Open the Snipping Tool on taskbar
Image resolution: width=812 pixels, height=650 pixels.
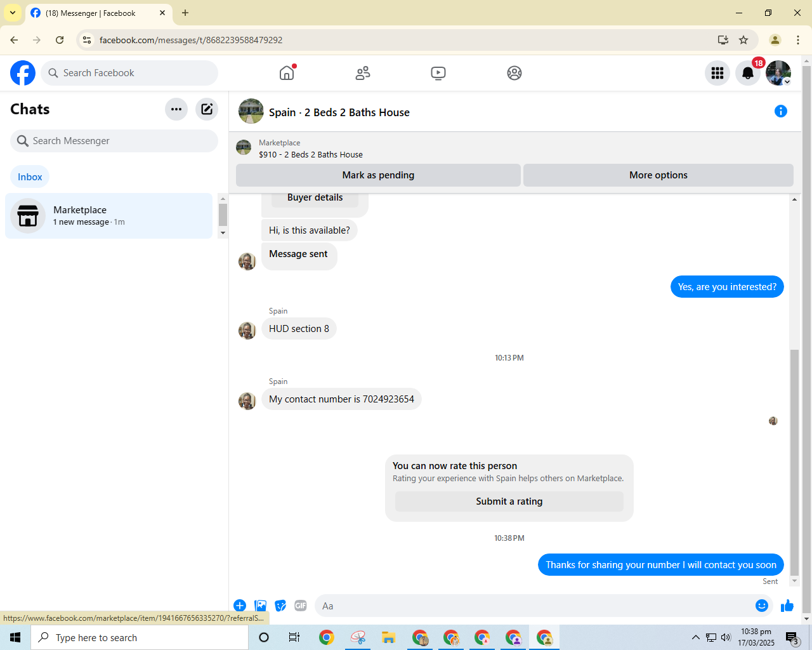click(358, 637)
